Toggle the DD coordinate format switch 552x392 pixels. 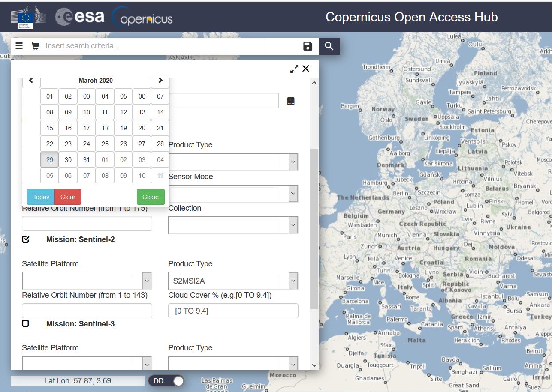[166, 381]
